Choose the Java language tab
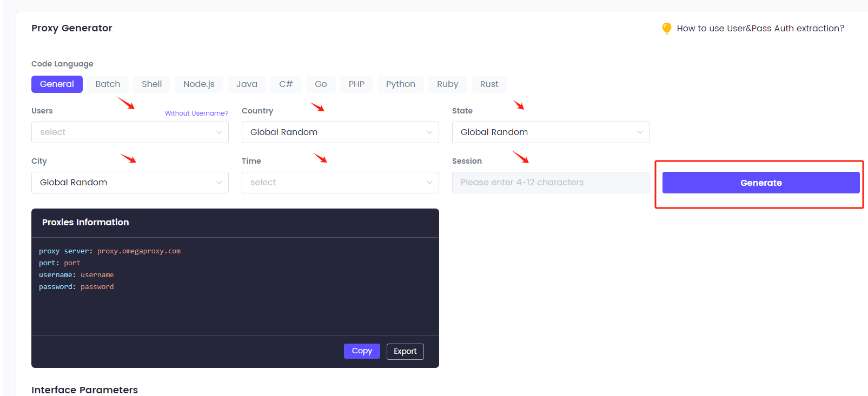Image resolution: width=868 pixels, height=396 pixels. tap(247, 84)
